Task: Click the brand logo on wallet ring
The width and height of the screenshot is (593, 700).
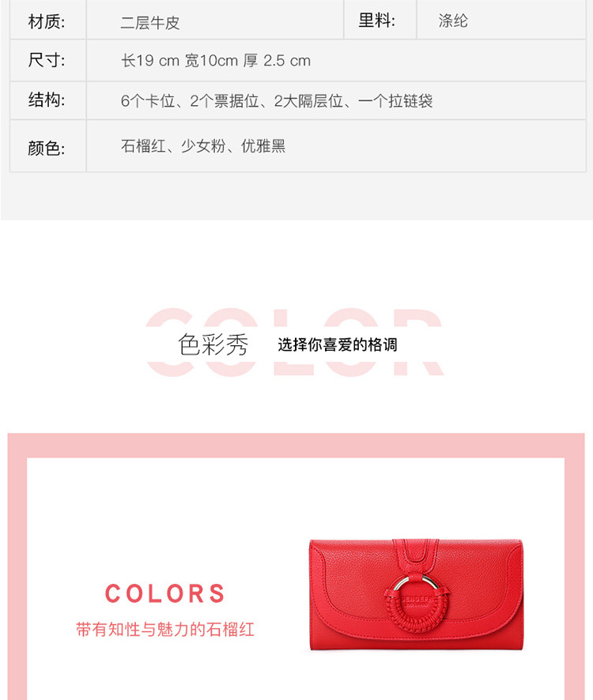Action: (x=417, y=600)
